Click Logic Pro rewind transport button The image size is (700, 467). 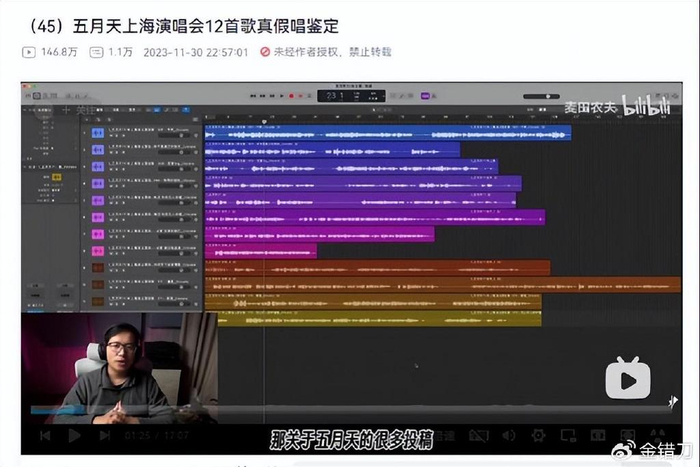tap(253, 96)
